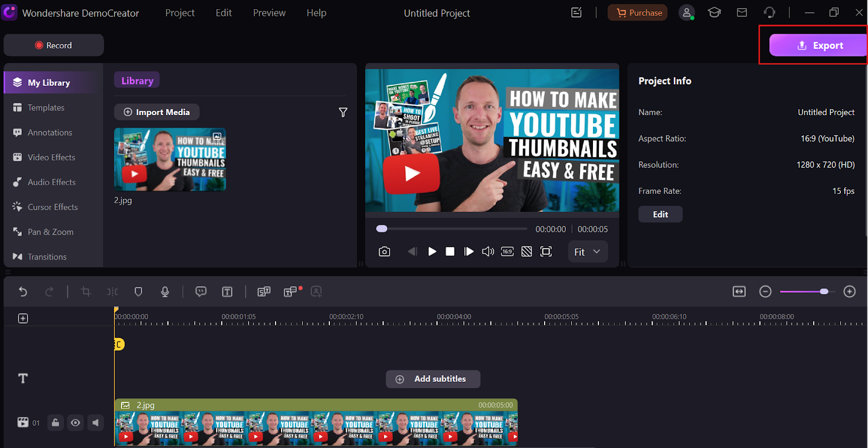
Task: Open the messages envelope icon
Action: click(x=742, y=12)
